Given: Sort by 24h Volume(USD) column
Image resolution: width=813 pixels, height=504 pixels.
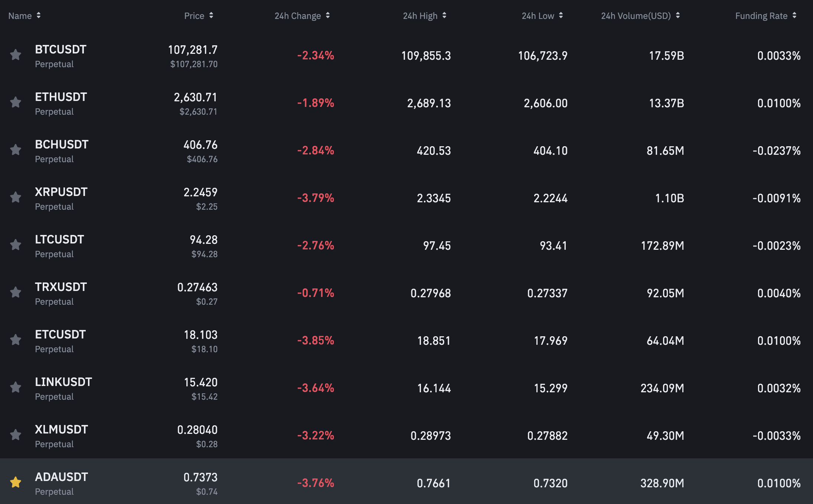Looking at the screenshot, I should [x=640, y=16].
